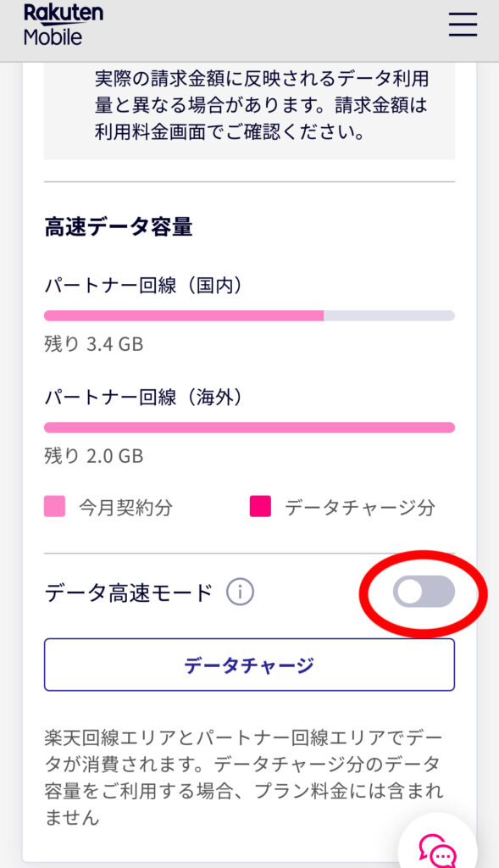The height and width of the screenshot is (868, 499).
Task: Click the 残り 3.4 GB text
Action: (x=93, y=344)
